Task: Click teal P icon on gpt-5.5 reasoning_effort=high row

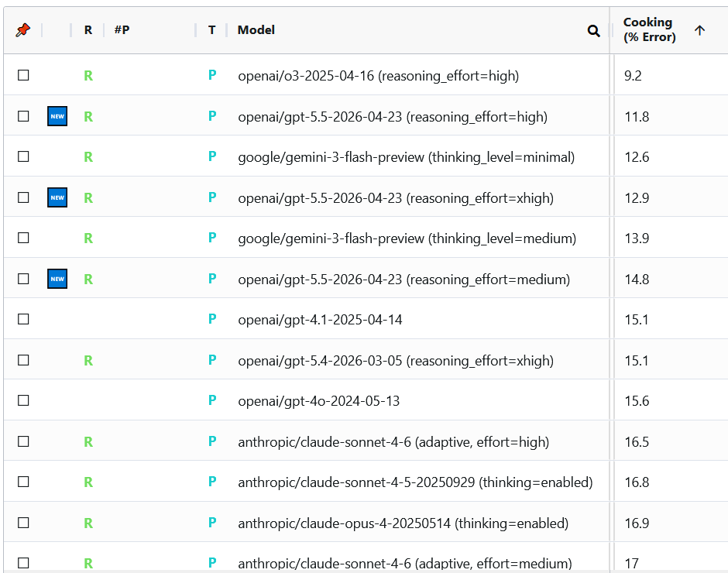Action: pyautogui.click(x=212, y=115)
